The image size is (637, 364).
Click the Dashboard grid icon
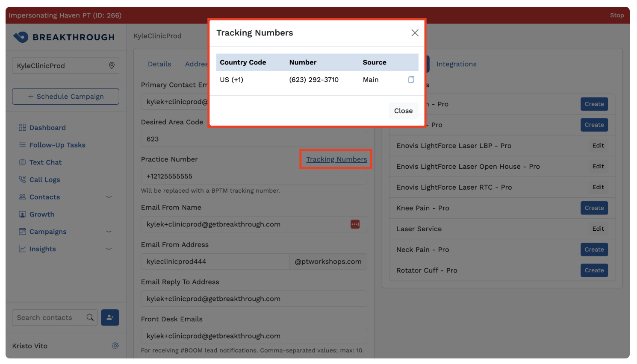tap(22, 127)
